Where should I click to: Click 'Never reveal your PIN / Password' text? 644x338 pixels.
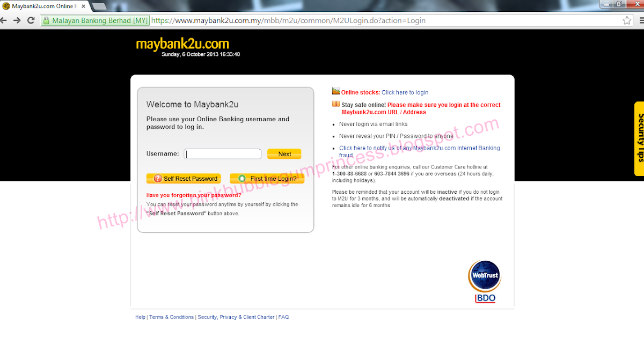(x=396, y=136)
